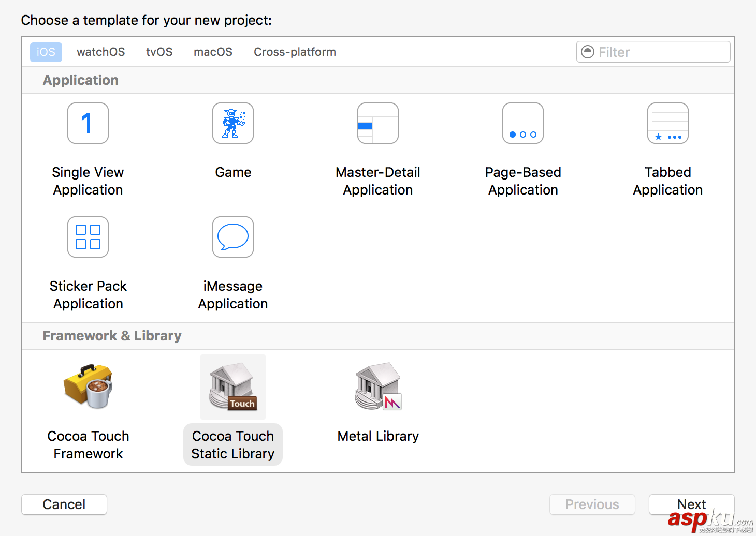This screenshot has height=536, width=756.
Task: Select the Page-Based Application icon
Action: coord(523,123)
